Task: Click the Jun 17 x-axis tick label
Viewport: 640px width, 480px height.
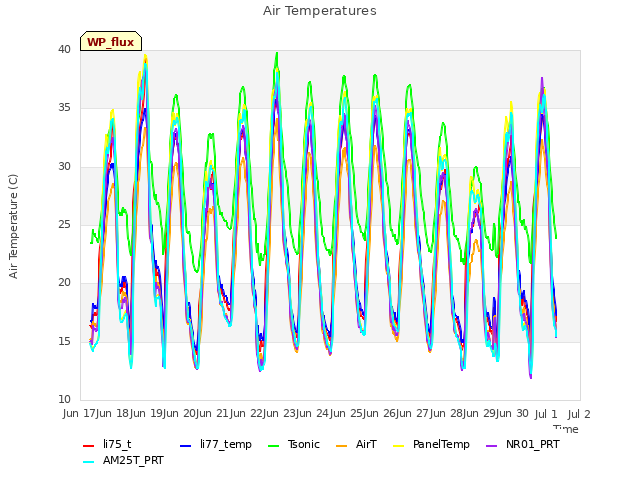Action: (80, 413)
